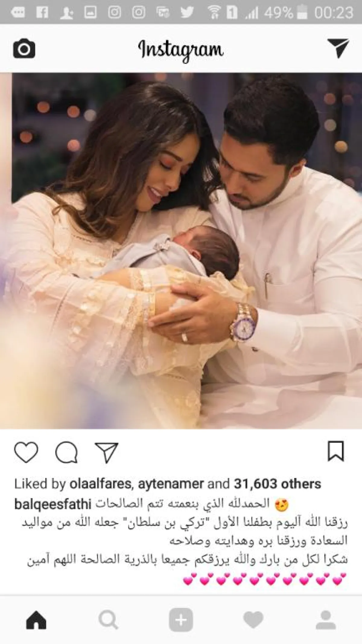Share post via paper plane icon
Screen dimensions: 362x644
(106, 452)
